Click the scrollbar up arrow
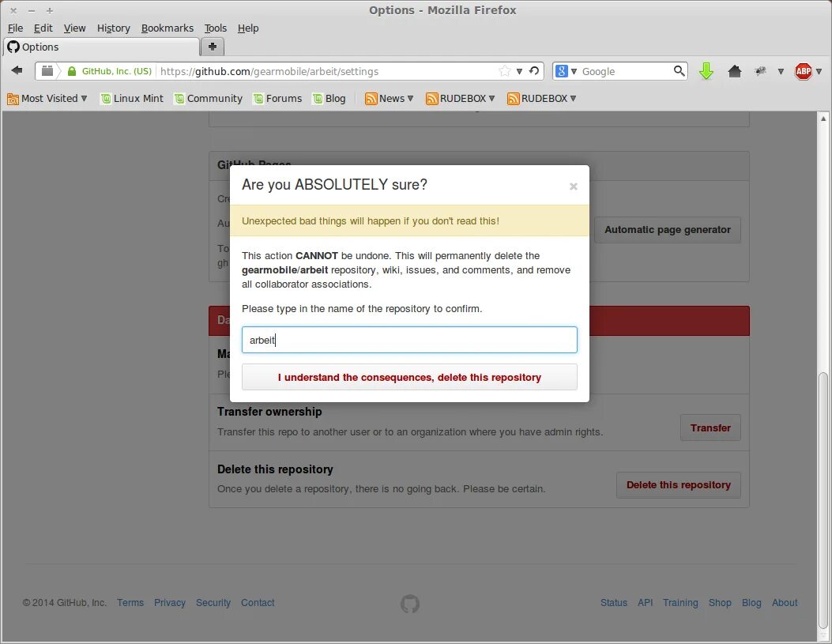This screenshot has height=644, width=832. click(823, 119)
